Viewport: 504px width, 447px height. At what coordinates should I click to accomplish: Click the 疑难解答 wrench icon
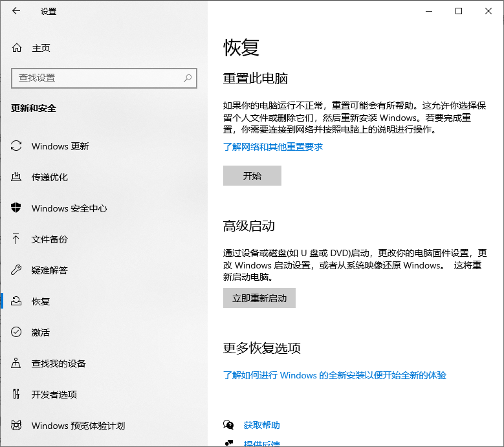coord(16,270)
